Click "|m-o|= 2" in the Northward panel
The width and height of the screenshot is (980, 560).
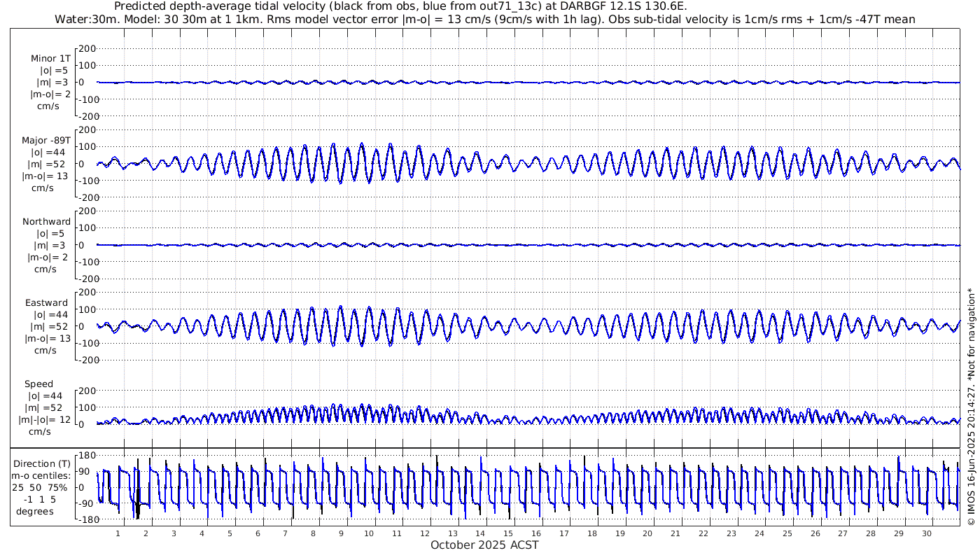tap(48, 258)
